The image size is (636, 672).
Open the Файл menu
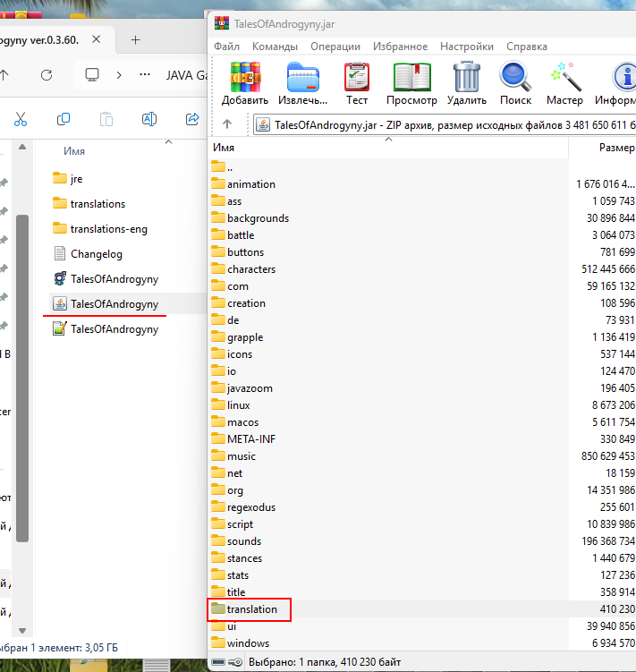pyautogui.click(x=226, y=47)
